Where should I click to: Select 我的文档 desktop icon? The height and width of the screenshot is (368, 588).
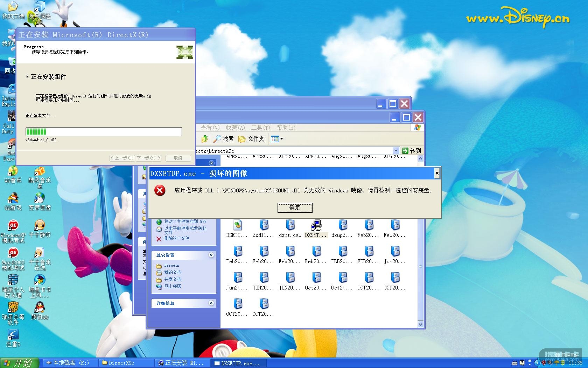click(x=13, y=10)
